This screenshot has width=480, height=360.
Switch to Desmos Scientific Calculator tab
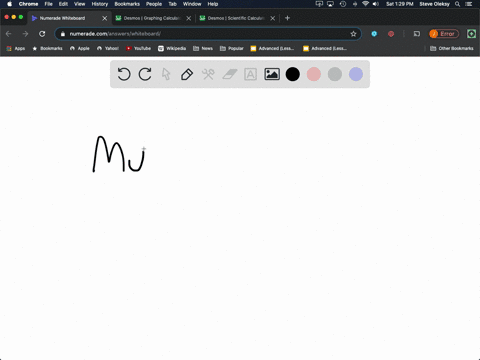(x=236, y=18)
